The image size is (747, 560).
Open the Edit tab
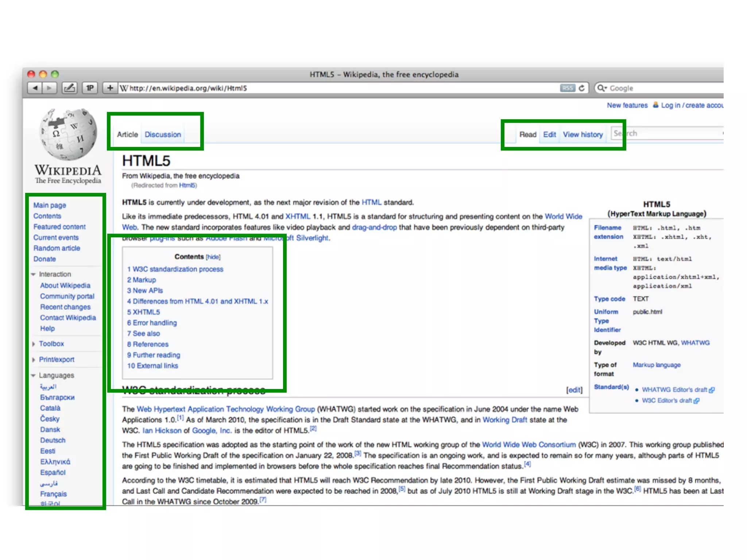tap(549, 135)
